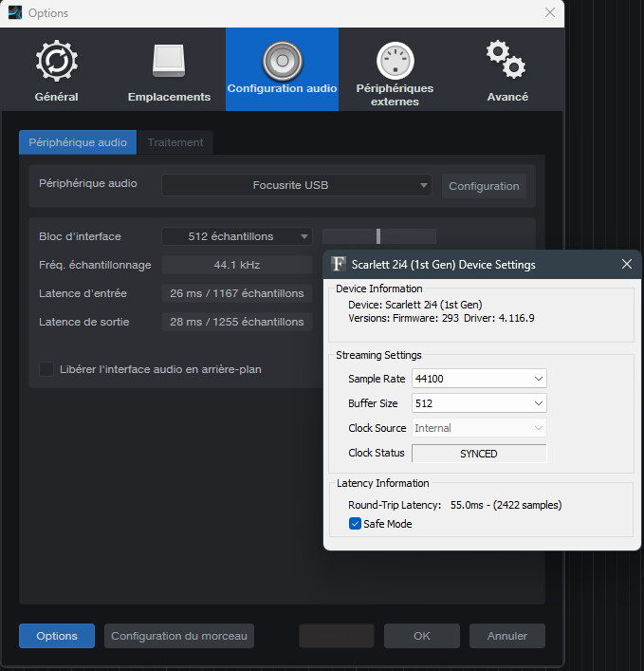Image resolution: width=644 pixels, height=671 pixels.
Task: Click the 44.1 kHz sample rate field
Action: [x=237, y=265]
